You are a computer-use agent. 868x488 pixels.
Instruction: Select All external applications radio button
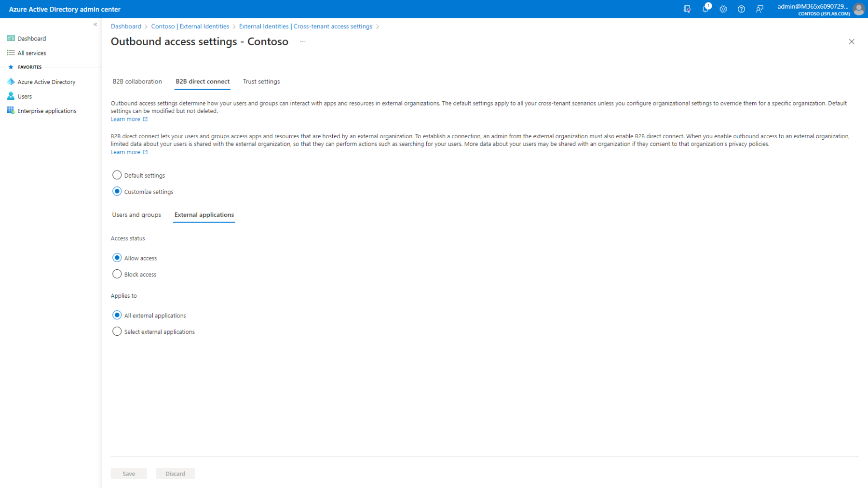click(x=117, y=315)
